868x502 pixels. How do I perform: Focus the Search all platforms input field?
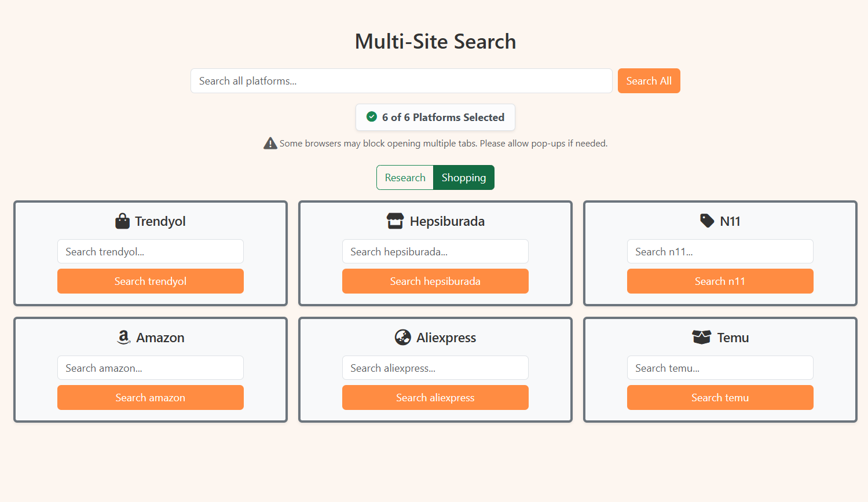point(401,81)
